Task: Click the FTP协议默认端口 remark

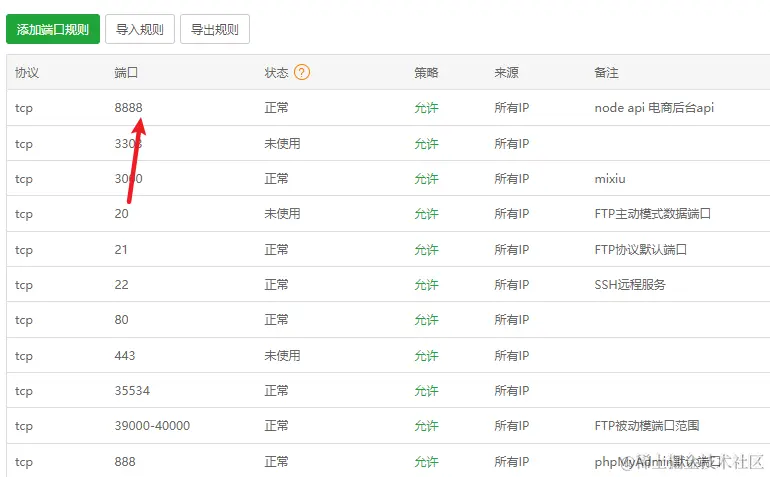Action: point(640,250)
